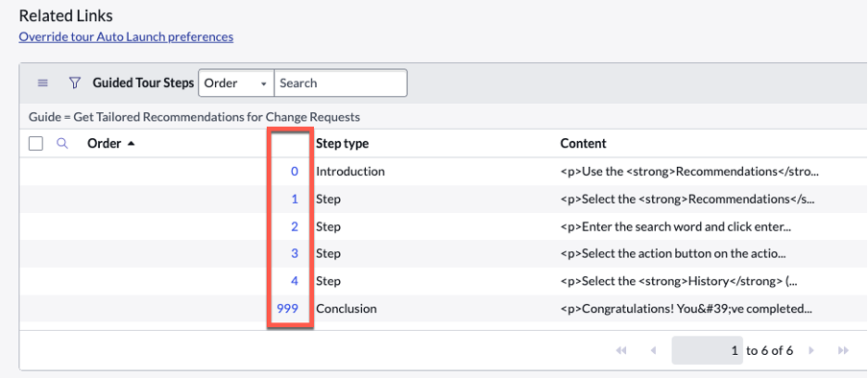868x378 pixels.
Task: Sort by the Order column header
Action: click(x=104, y=144)
